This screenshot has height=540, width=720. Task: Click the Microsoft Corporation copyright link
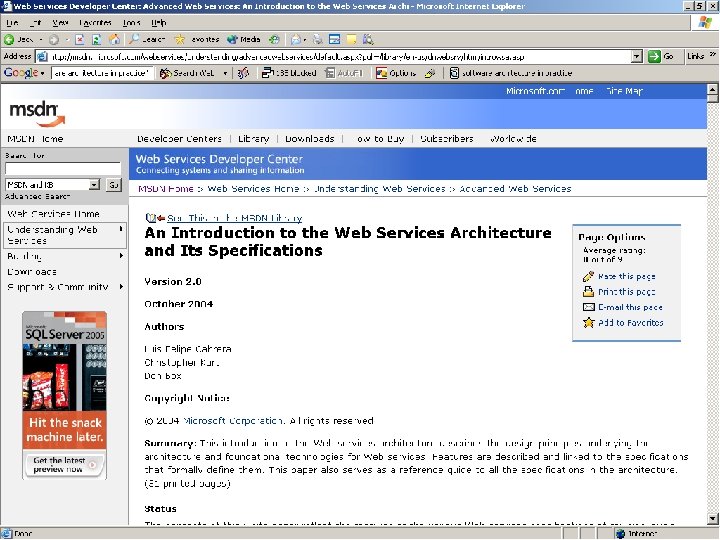[x=233, y=421]
